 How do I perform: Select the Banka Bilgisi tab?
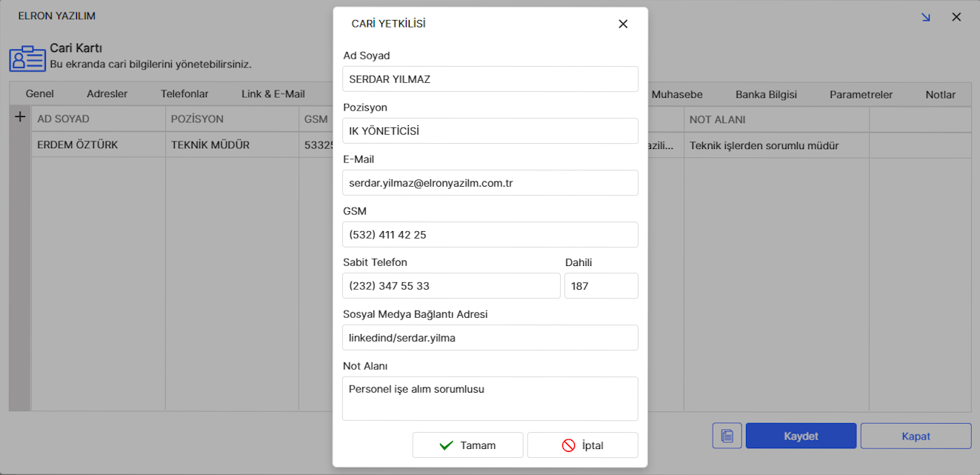[x=766, y=94]
